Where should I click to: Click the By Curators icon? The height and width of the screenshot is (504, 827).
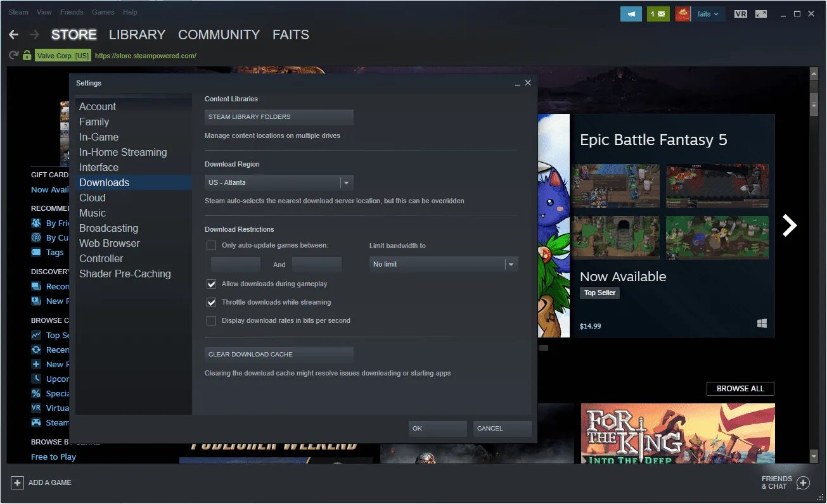[x=36, y=238]
